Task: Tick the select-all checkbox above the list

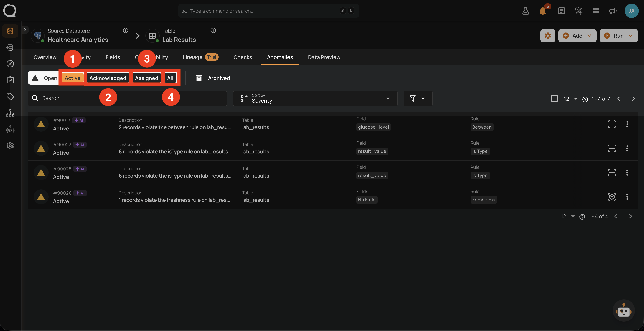Action: (x=554, y=99)
